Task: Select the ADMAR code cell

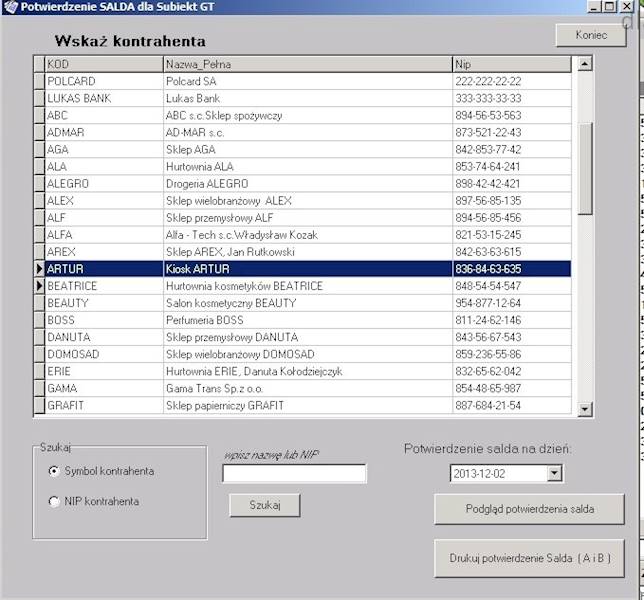Action: pos(104,132)
